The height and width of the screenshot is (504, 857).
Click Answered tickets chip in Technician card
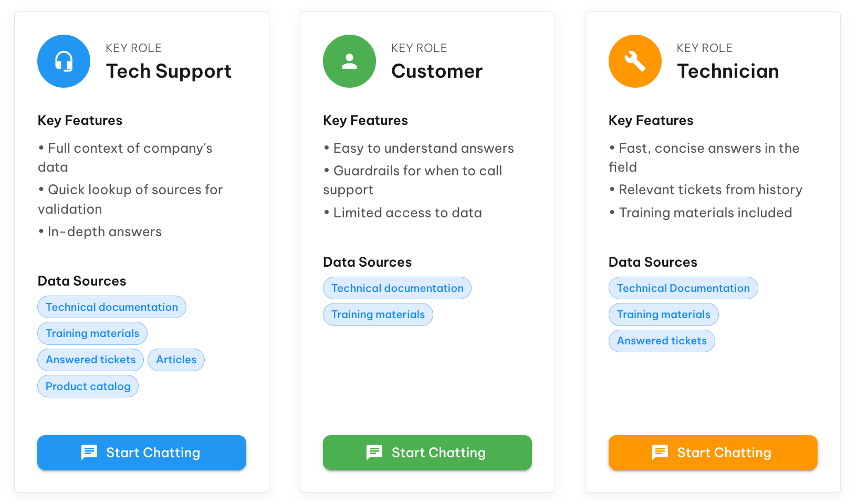[x=662, y=341]
